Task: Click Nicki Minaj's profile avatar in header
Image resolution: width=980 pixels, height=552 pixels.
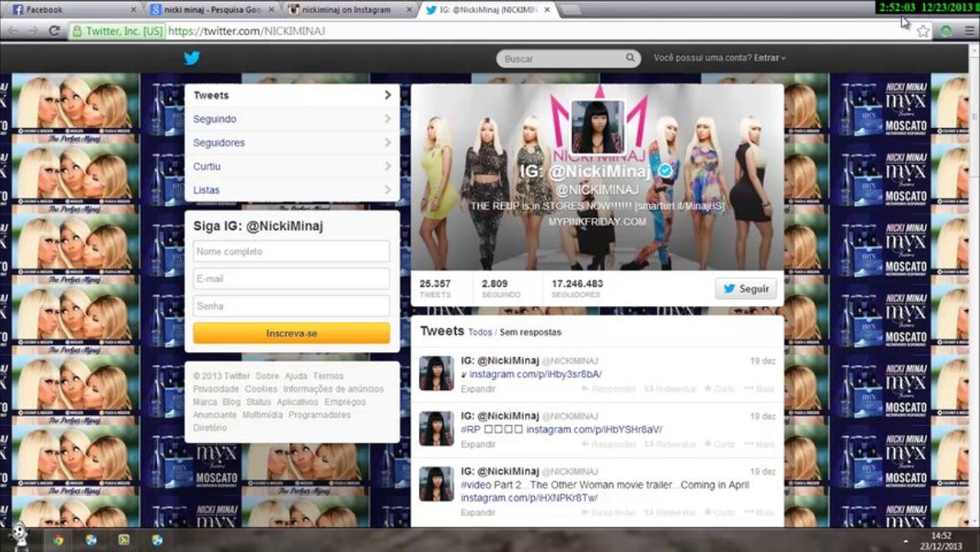Action: click(598, 127)
